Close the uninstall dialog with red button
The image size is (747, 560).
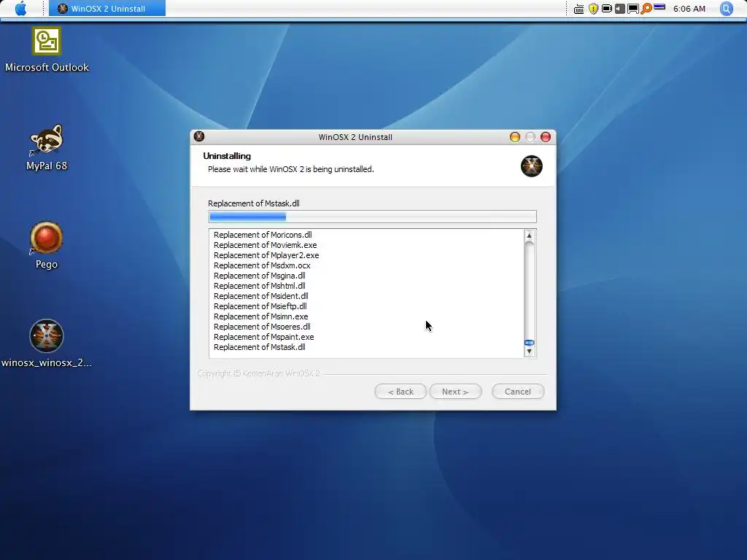[546, 137]
